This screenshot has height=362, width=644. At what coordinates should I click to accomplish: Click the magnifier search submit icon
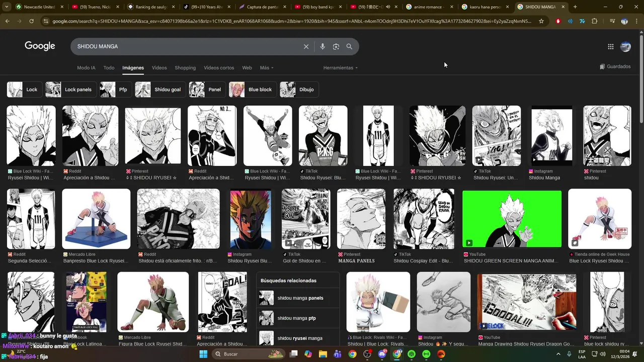tap(349, 46)
